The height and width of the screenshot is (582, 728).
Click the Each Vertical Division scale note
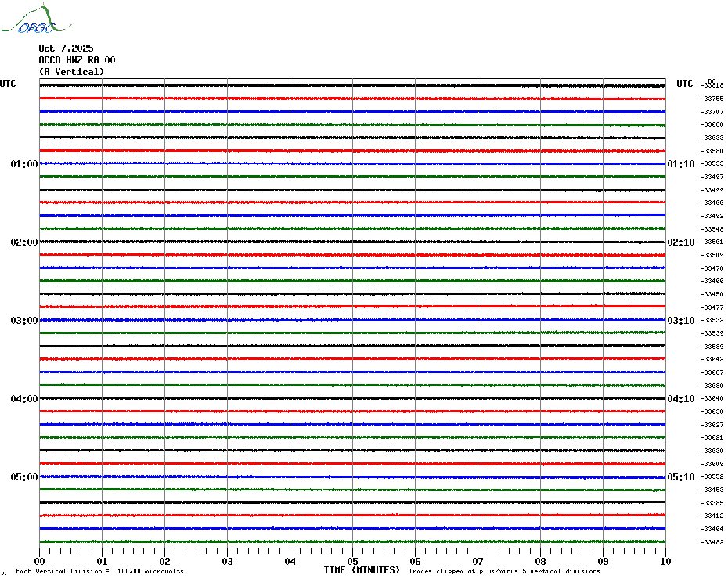99,572
